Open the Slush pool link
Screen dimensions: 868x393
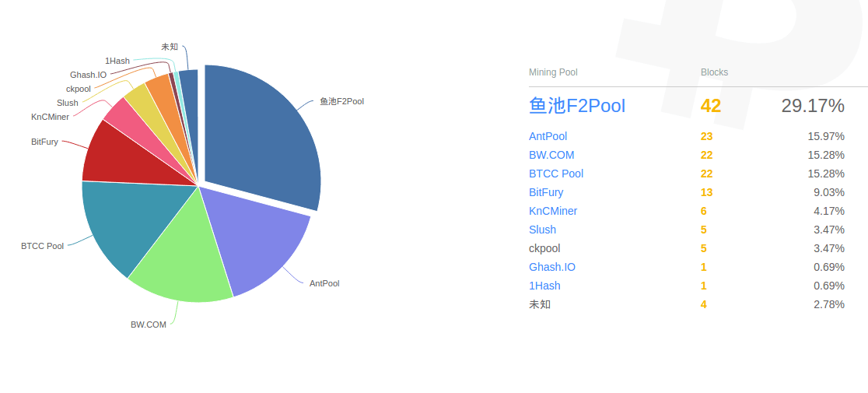click(x=543, y=230)
